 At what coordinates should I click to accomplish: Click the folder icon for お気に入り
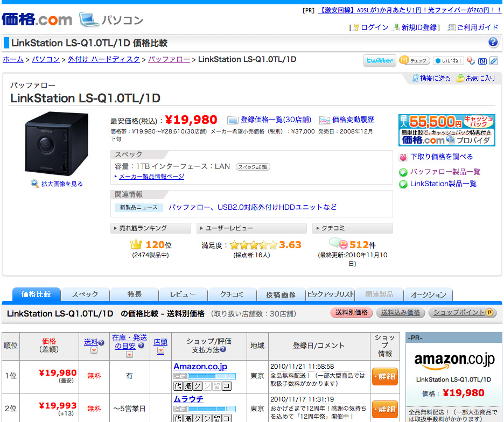click(460, 78)
